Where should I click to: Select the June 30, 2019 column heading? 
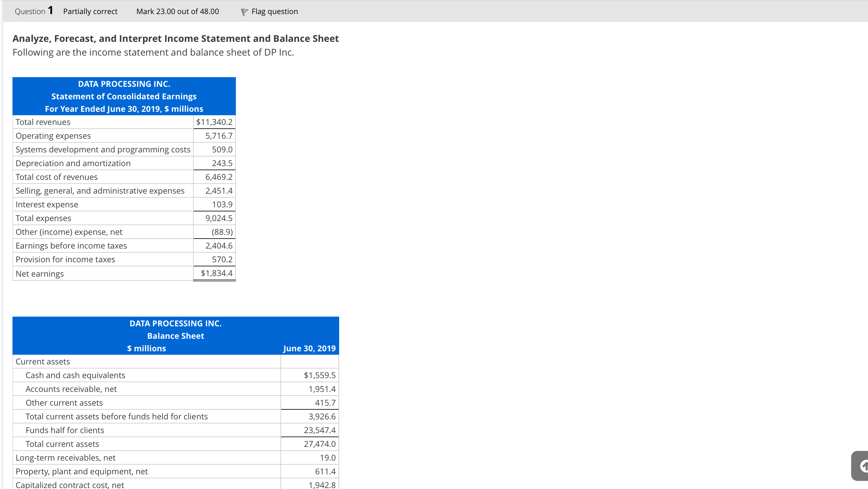point(309,348)
